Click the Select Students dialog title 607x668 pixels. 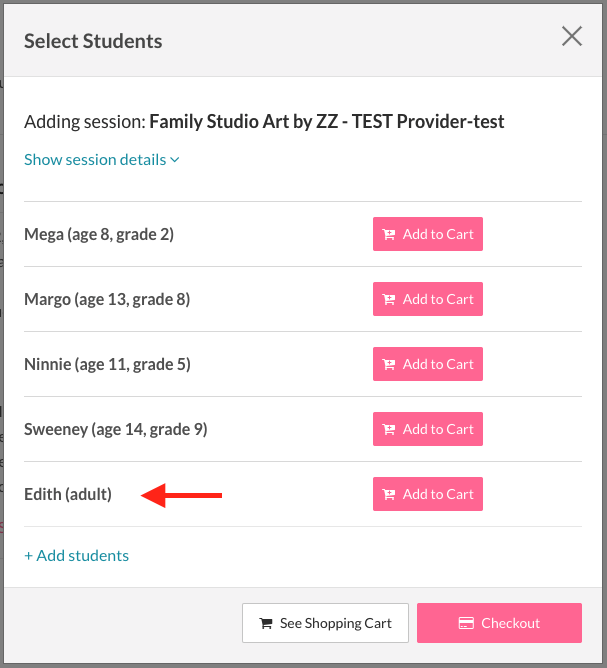(93, 41)
